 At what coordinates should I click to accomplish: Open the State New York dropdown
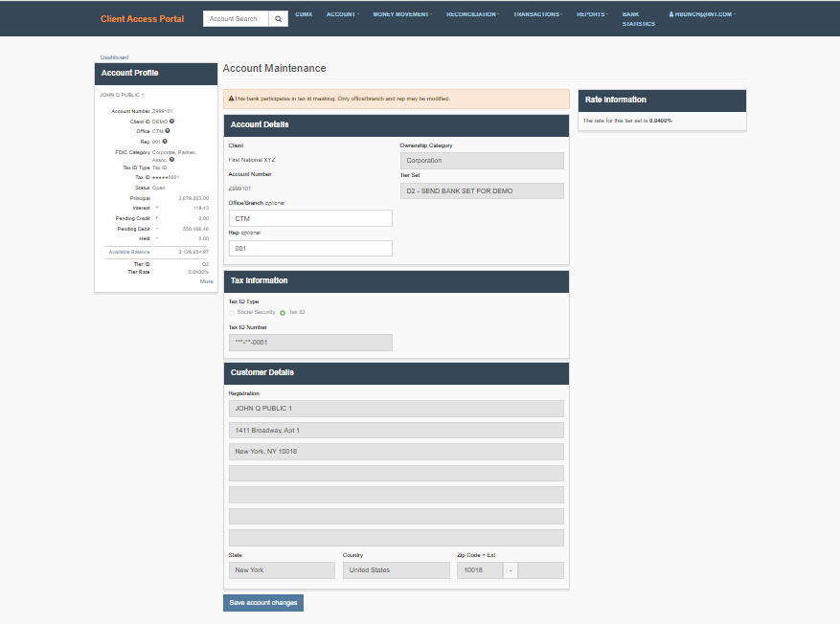point(282,570)
